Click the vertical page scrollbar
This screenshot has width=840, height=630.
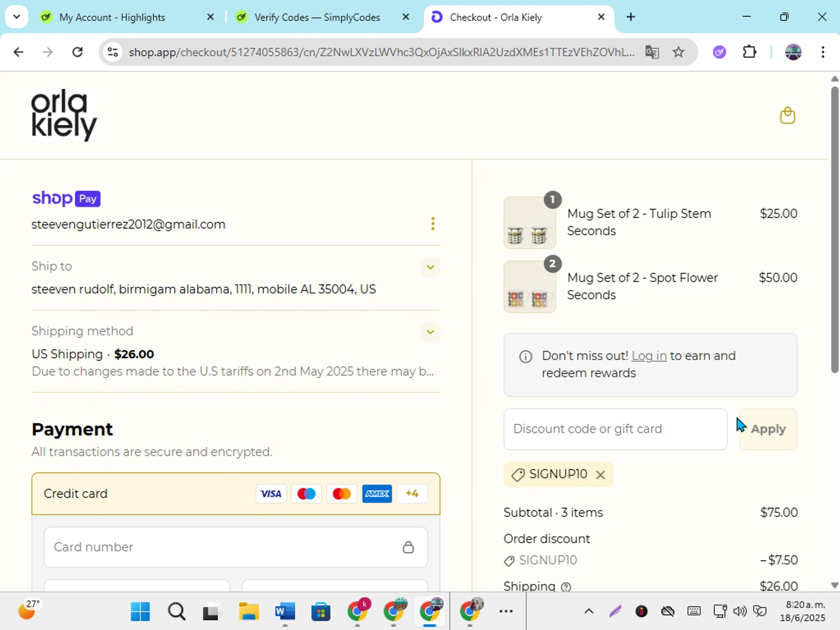(x=834, y=229)
